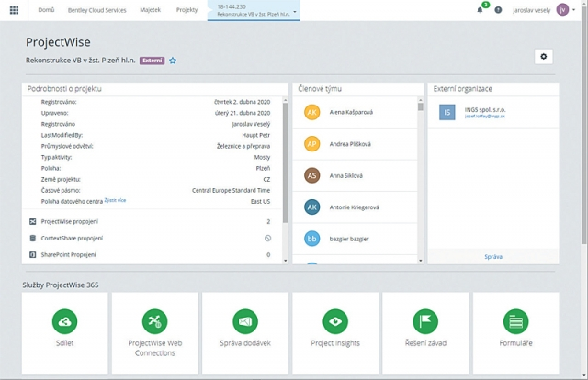Image resolution: width=588 pixels, height=380 pixels.
Task: Click the ProjectWise Web Connections label
Action: pos(155,348)
